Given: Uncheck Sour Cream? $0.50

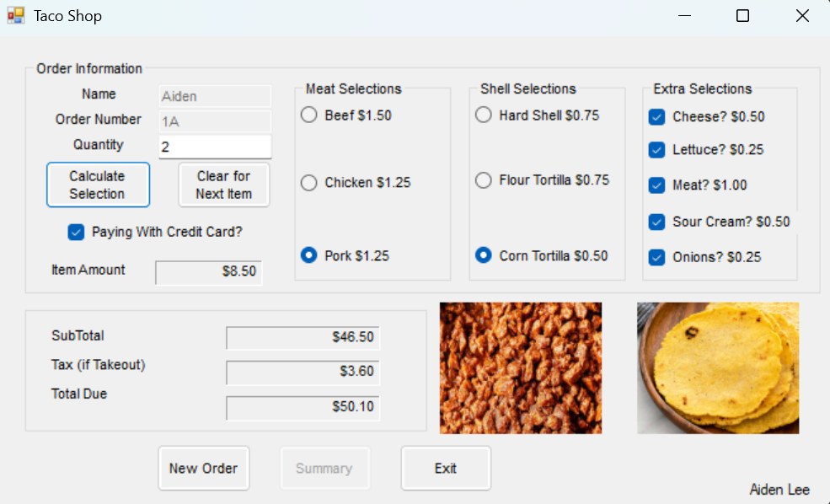Looking at the screenshot, I should click(x=657, y=223).
